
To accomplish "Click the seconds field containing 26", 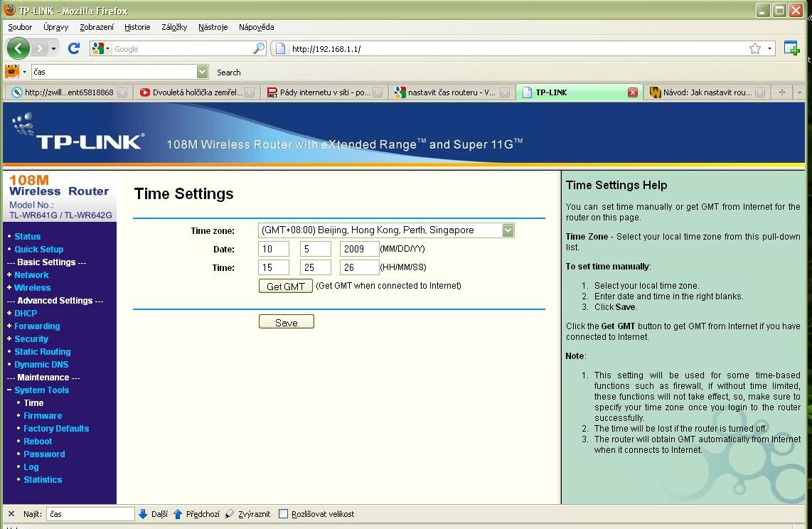I will point(359,267).
